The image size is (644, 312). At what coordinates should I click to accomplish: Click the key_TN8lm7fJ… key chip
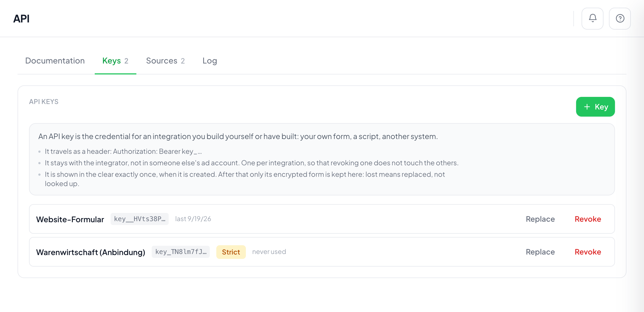click(181, 252)
